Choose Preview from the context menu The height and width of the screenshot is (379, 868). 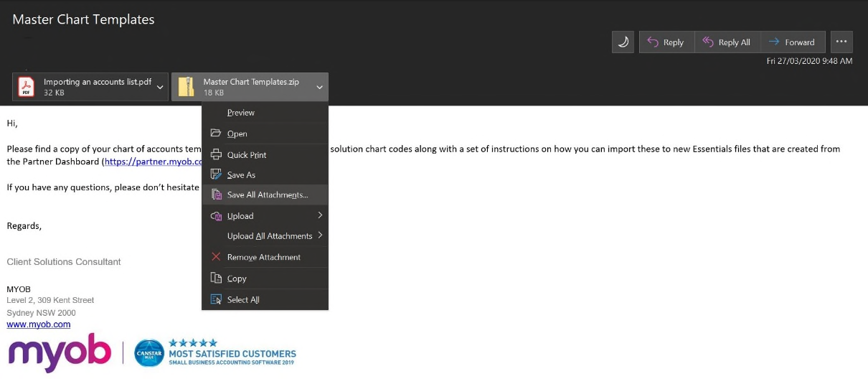[x=241, y=113]
